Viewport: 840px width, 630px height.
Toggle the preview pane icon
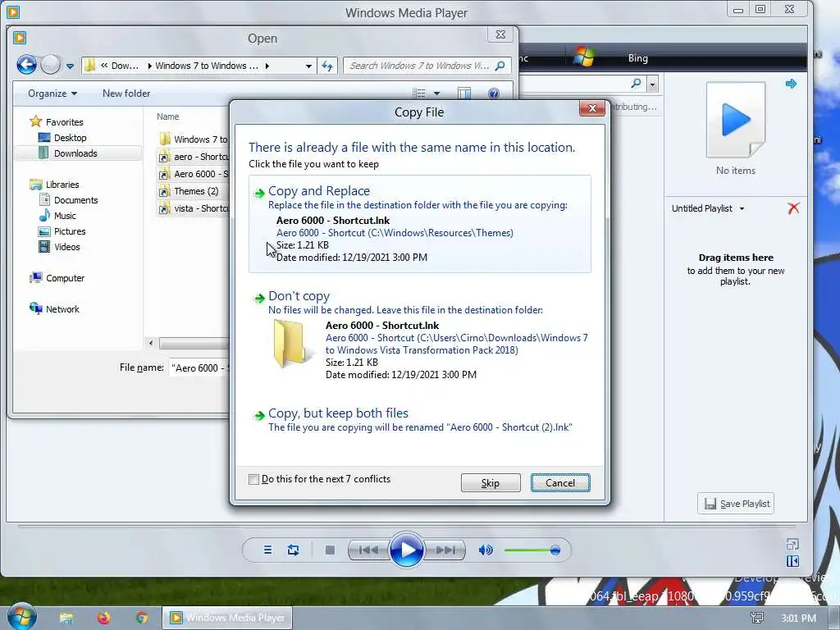(464, 94)
